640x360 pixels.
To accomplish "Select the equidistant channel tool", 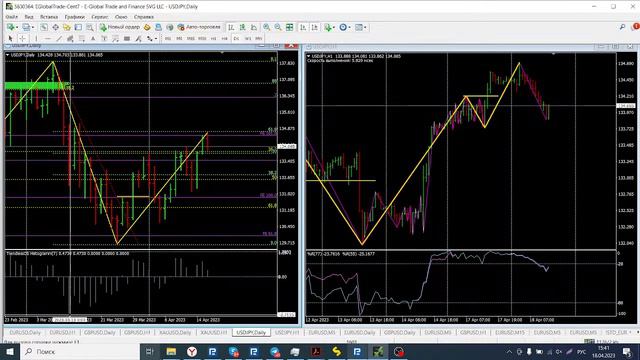I will pyautogui.click(x=70, y=38).
